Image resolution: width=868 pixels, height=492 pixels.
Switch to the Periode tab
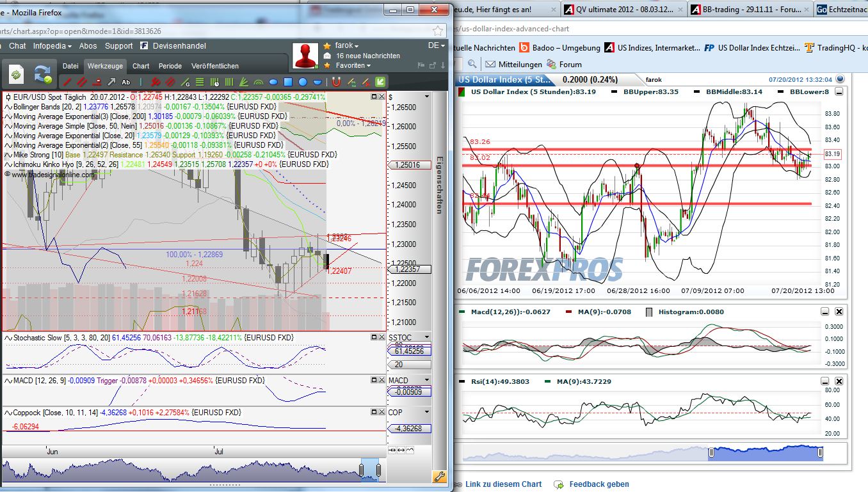pyautogui.click(x=170, y=66)
